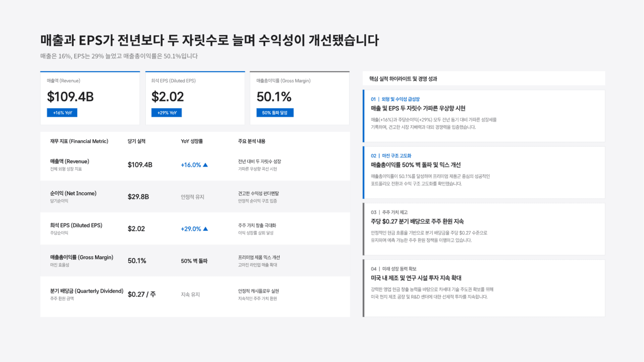Click the up arrow beside +29.0%

coord(206,229)
